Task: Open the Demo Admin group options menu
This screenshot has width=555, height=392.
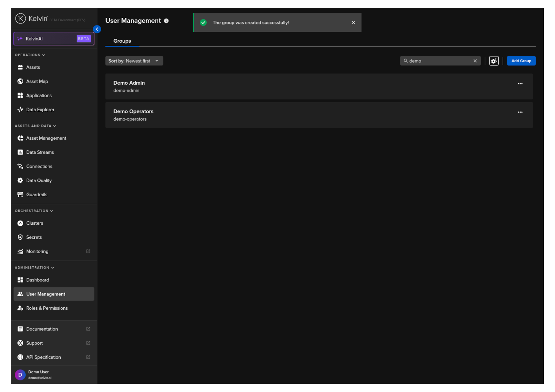Action: [520, 84]
